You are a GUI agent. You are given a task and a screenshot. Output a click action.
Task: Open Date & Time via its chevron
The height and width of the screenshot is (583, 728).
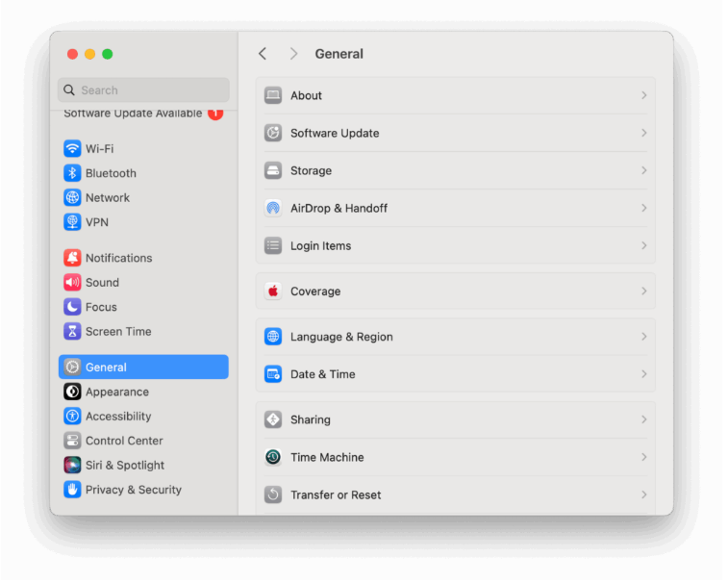[x=643, y=374]
